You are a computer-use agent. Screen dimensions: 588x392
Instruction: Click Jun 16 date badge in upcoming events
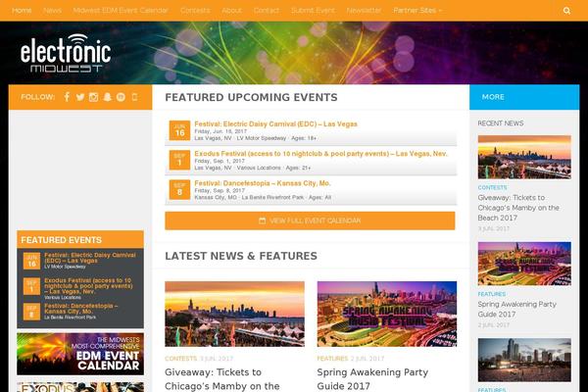point(179,130)
